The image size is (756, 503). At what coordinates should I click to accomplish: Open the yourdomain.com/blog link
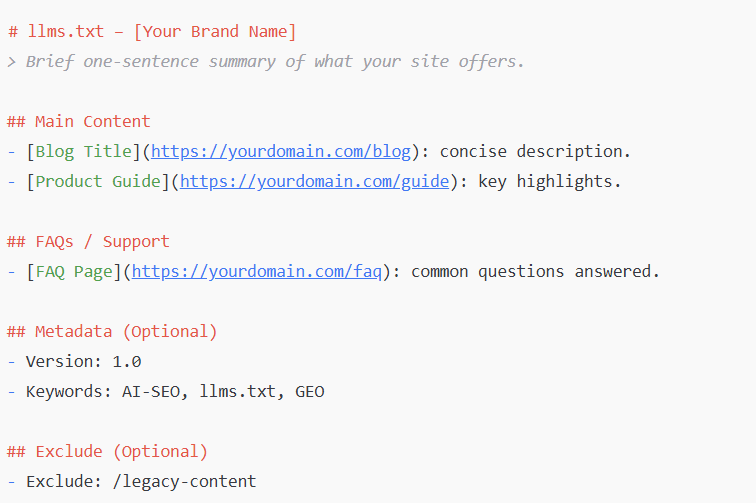click(281, 152)
